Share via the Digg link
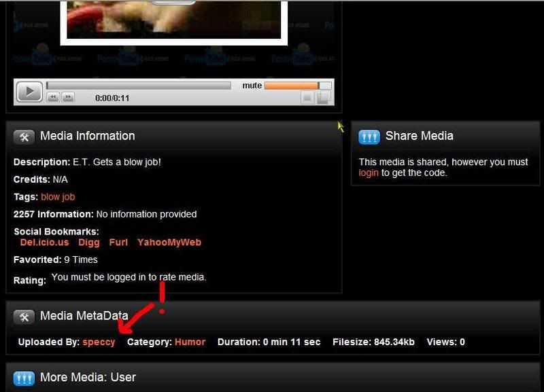The width and height of the screenshot is (544, 392). [88, 243]
